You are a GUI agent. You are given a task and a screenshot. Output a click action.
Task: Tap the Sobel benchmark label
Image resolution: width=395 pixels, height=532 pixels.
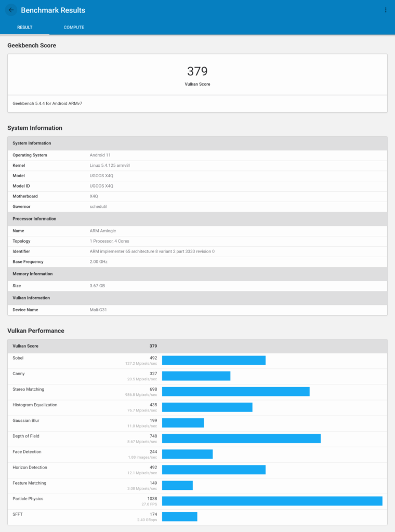(18, 358)
